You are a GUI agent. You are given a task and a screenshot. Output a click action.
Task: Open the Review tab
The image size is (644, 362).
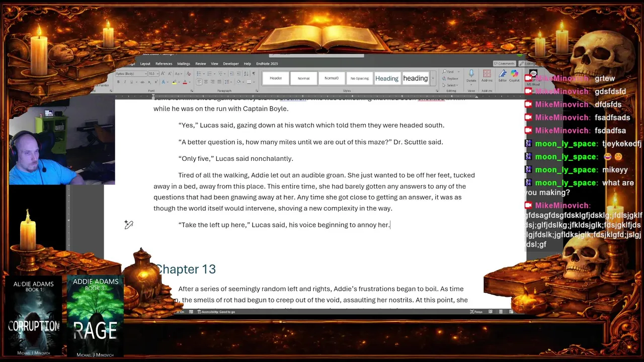(200, 64)
